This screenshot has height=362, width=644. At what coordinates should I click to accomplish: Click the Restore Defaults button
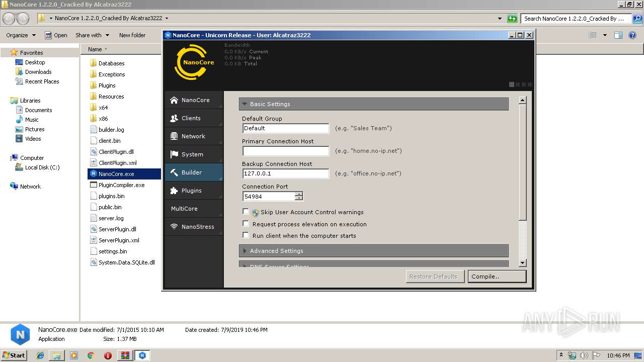point(435,277)
